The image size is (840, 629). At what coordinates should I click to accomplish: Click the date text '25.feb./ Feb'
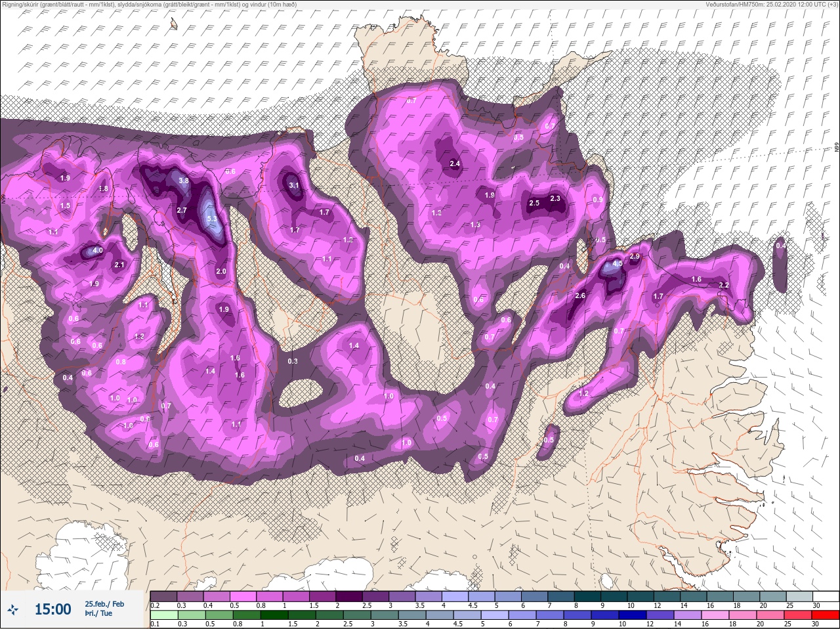click(x=104, y=603)
